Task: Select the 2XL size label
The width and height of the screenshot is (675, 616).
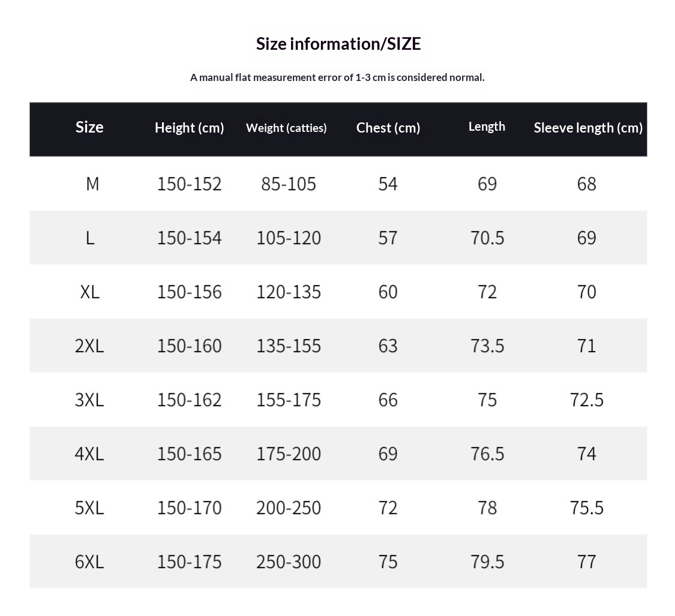Action: (89, 346)
